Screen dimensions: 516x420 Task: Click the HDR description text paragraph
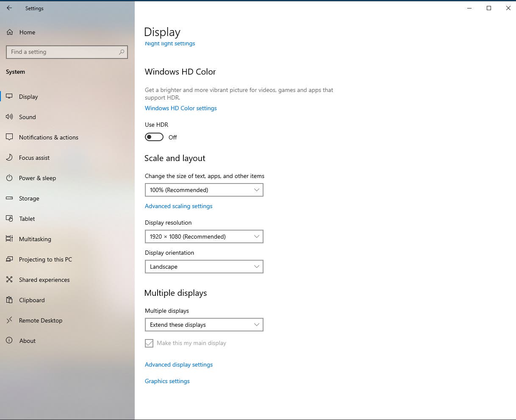239,94
